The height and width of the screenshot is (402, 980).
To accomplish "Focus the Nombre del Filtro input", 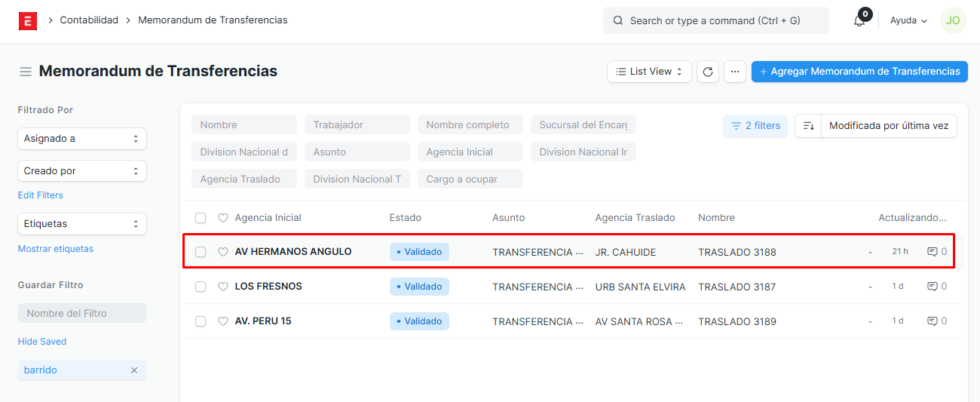I will click(x=81, y=313).
